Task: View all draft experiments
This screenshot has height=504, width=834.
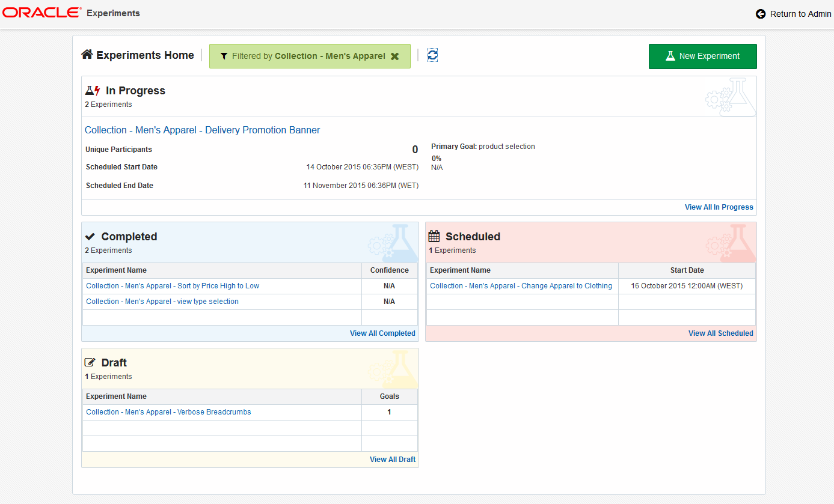Action: (x=392, y=460)
